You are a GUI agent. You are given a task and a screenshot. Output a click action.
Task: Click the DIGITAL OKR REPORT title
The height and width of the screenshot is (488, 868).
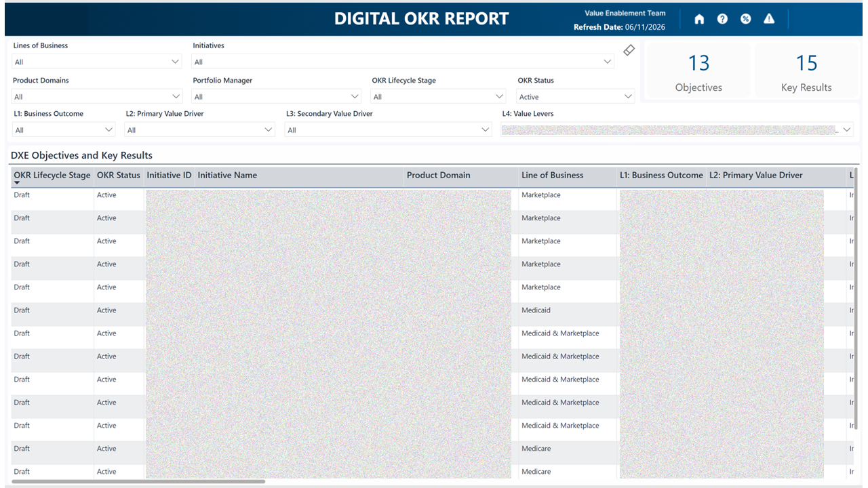[x=421, y=19]
